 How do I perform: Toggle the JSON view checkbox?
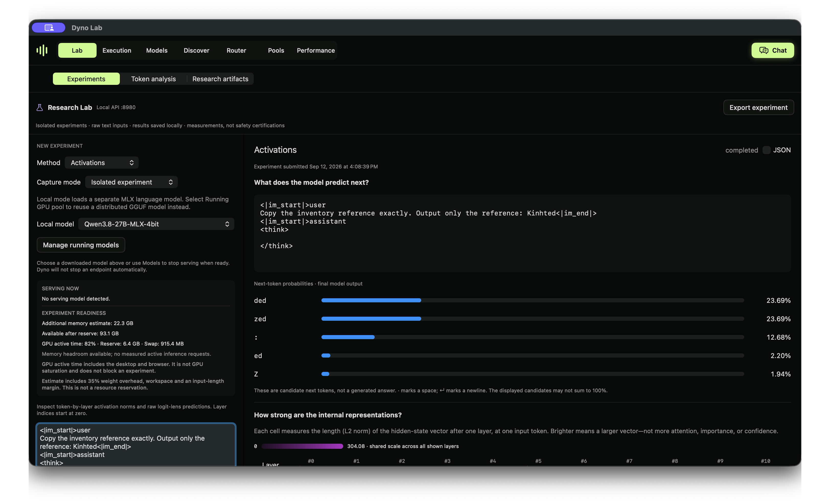[766, 150]
